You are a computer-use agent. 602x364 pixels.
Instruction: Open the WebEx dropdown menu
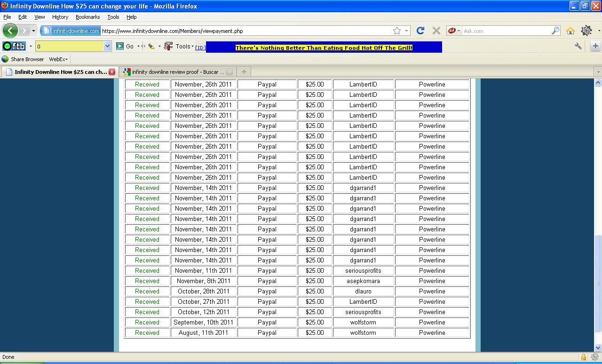point(58,59)
